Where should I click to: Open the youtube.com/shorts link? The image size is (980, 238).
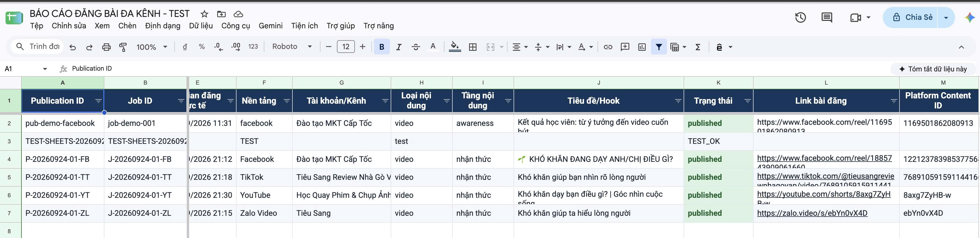824,194
